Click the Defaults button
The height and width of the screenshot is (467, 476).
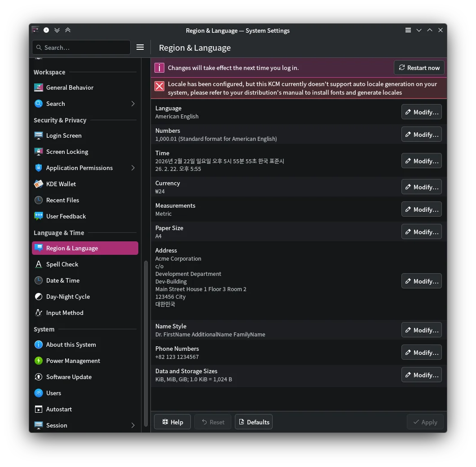[x=254, y=422]
